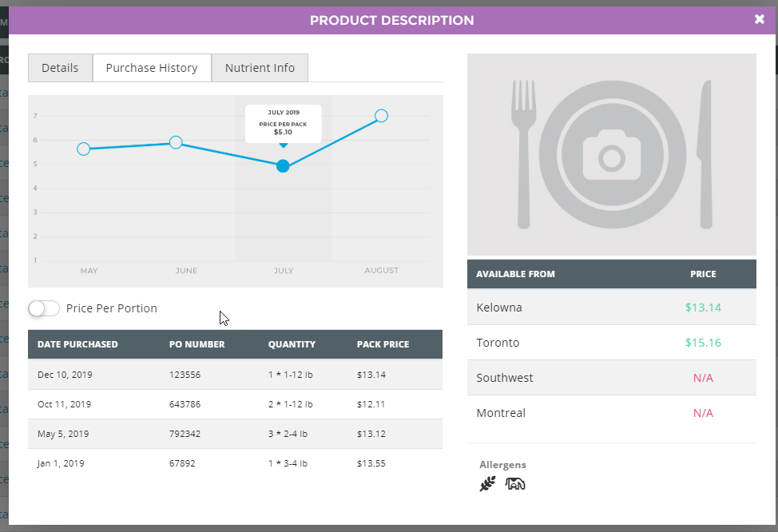Click the milk cow allergen icon

click(x=515, y=483)
